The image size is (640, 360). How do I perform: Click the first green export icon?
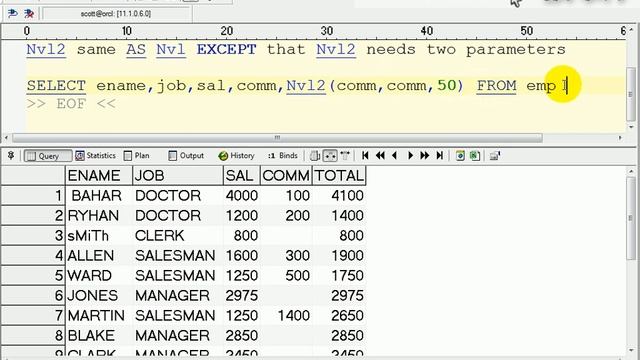460,156
